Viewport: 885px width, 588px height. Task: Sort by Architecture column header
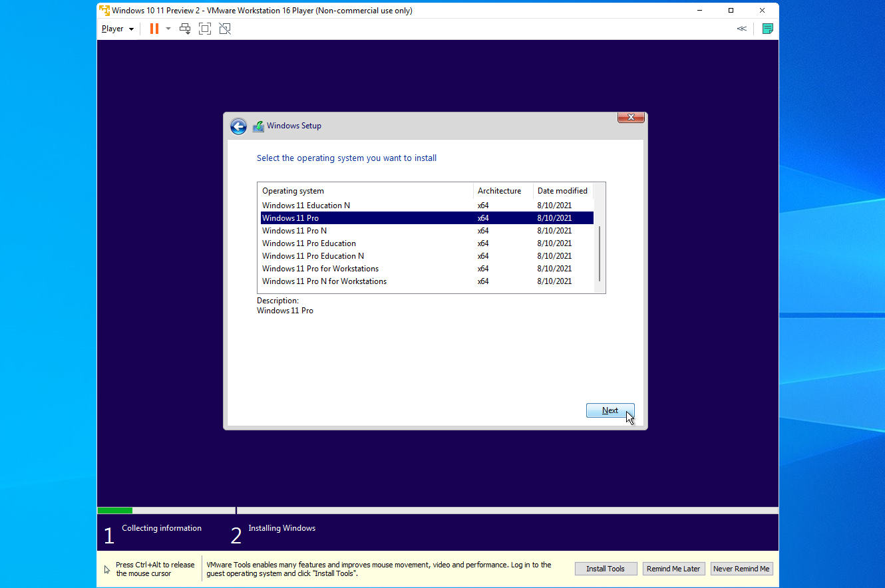pyautogui.click(x=503, y=191)
